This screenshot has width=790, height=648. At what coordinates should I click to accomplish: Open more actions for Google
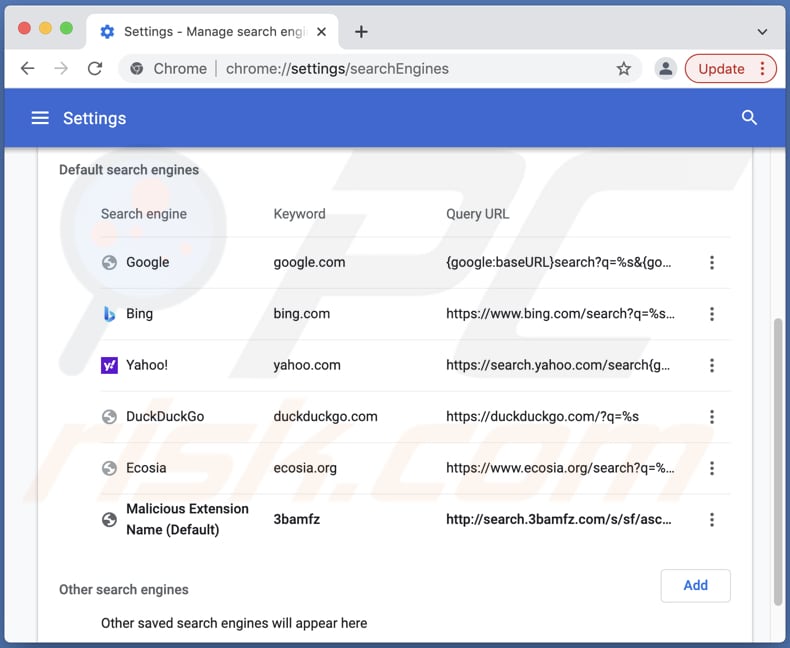click(712, 263)
